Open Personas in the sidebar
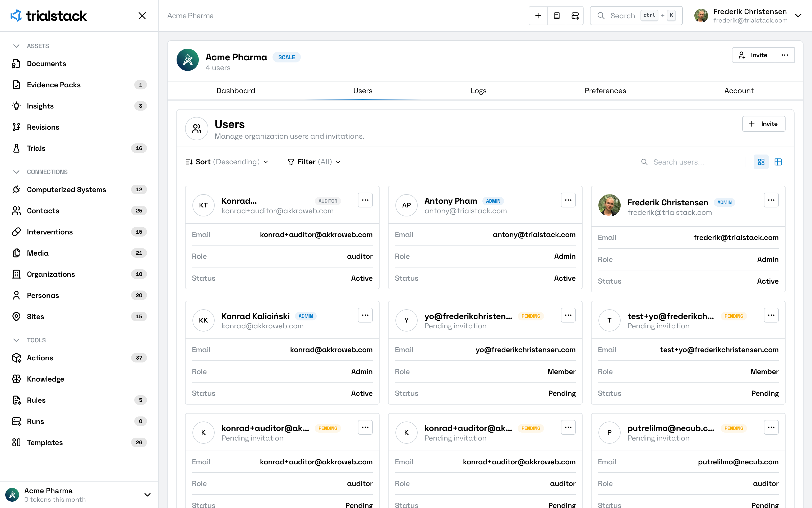 79,295
